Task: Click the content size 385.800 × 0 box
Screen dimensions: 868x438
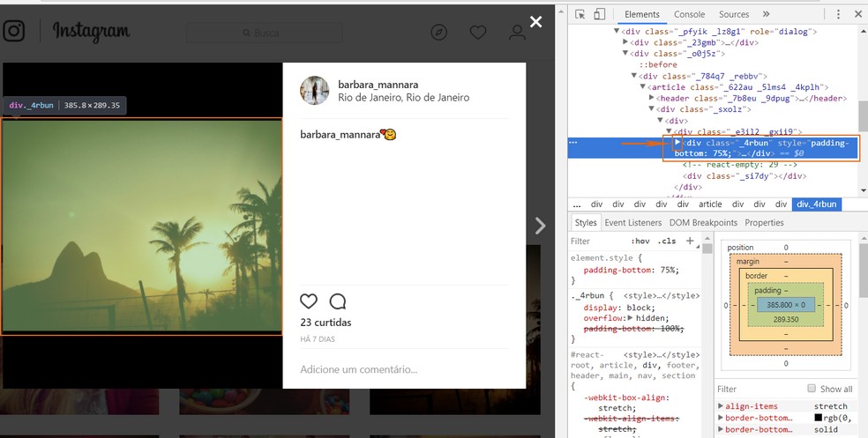Action: tap(786, 304)
